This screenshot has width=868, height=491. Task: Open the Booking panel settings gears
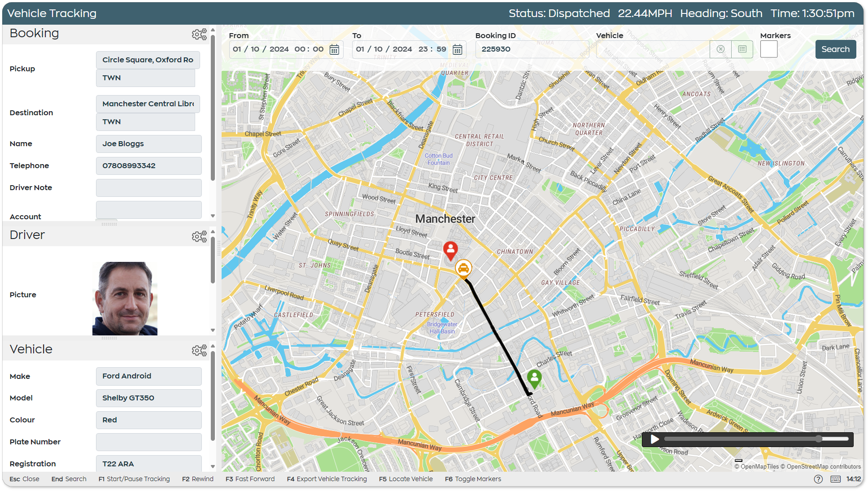coord(199,34)
